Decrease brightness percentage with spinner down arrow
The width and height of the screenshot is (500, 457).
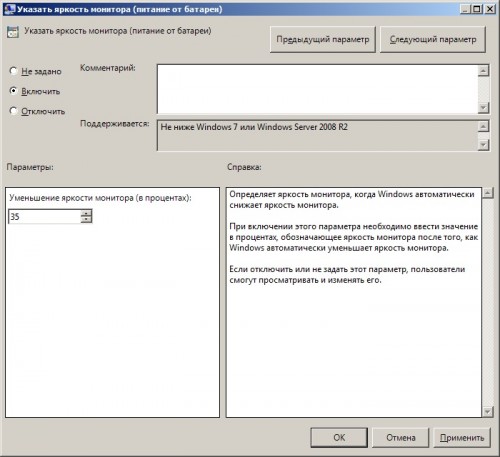pyautogui.click(x=86, y=220)
